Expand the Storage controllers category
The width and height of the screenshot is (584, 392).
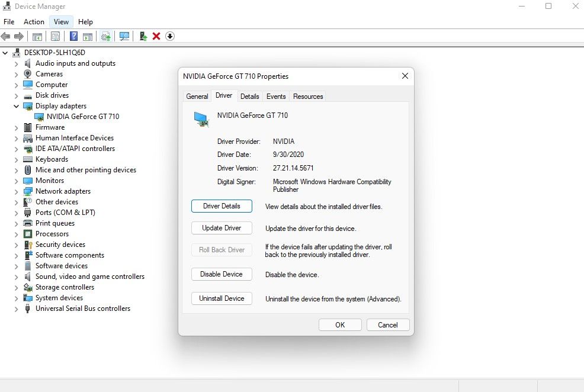click(16, 287)
